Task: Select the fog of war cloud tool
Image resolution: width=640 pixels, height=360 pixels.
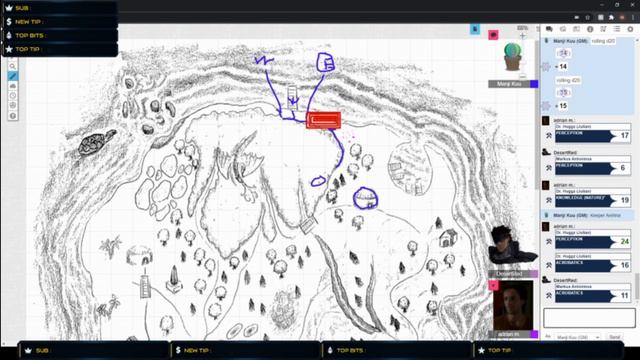Action: point(13,86)
